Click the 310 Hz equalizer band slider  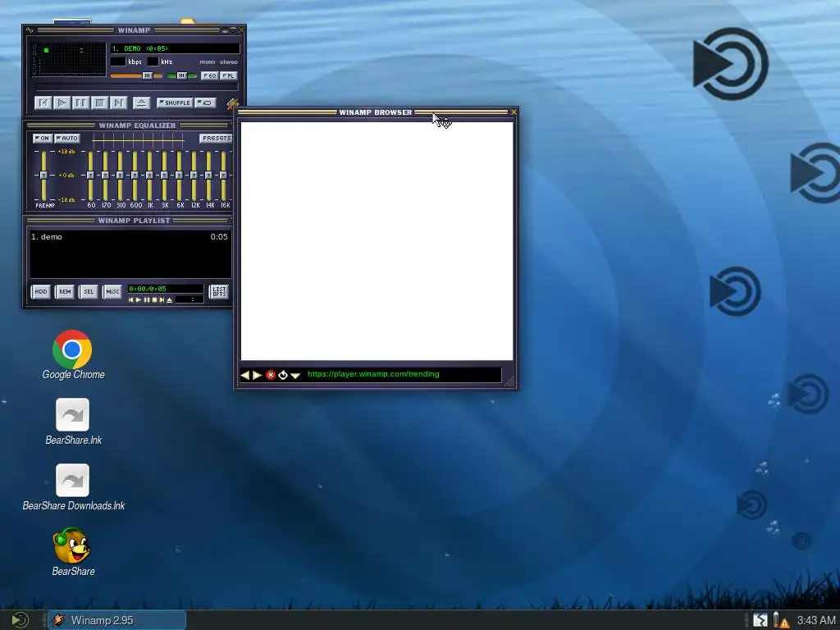120,176
